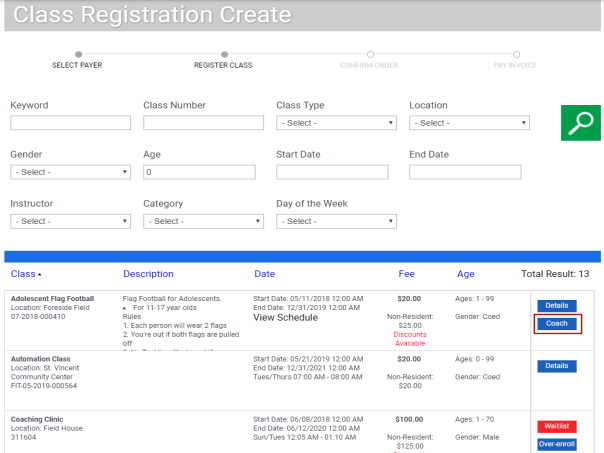The image size is (604, 453).
Task: Click the Age input field
Action: point(203,172)
